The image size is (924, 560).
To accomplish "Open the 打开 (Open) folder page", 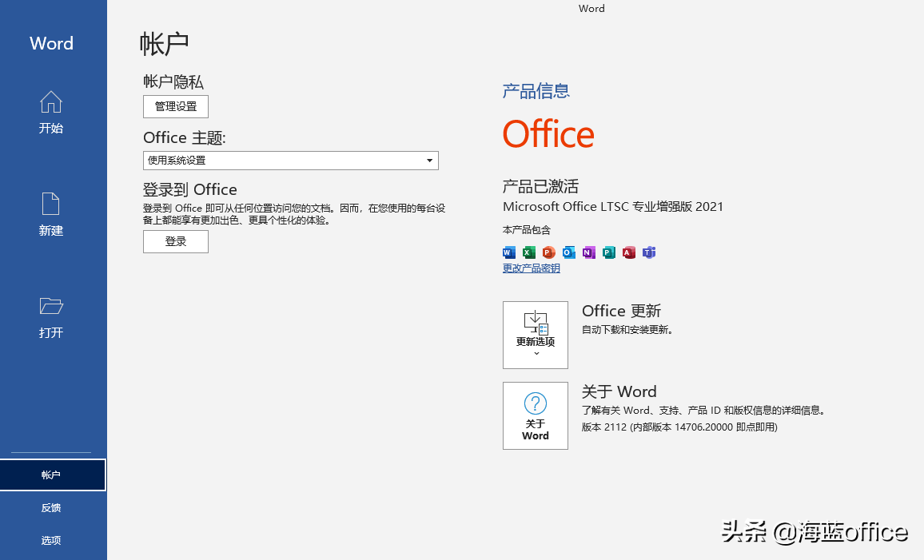I will (x=51, y=317).
